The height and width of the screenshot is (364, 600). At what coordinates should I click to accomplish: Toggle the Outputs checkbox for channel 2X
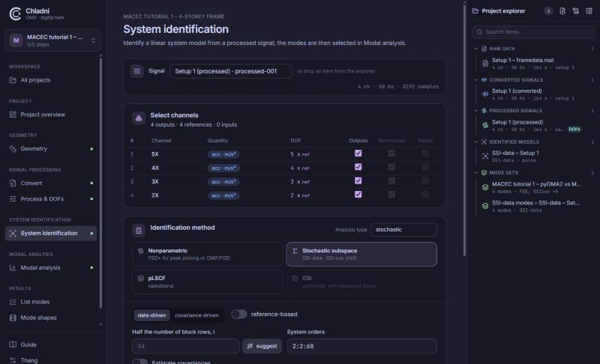358,195
